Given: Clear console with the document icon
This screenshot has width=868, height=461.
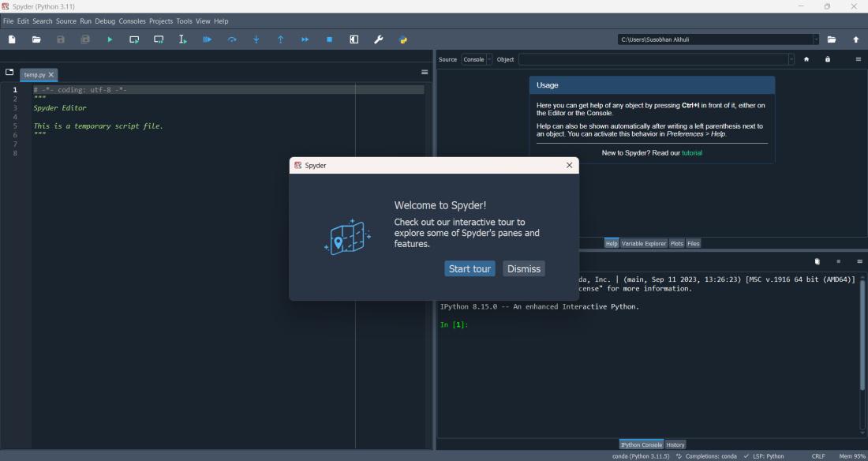Looking at the screenshot, I should (817, 261).
